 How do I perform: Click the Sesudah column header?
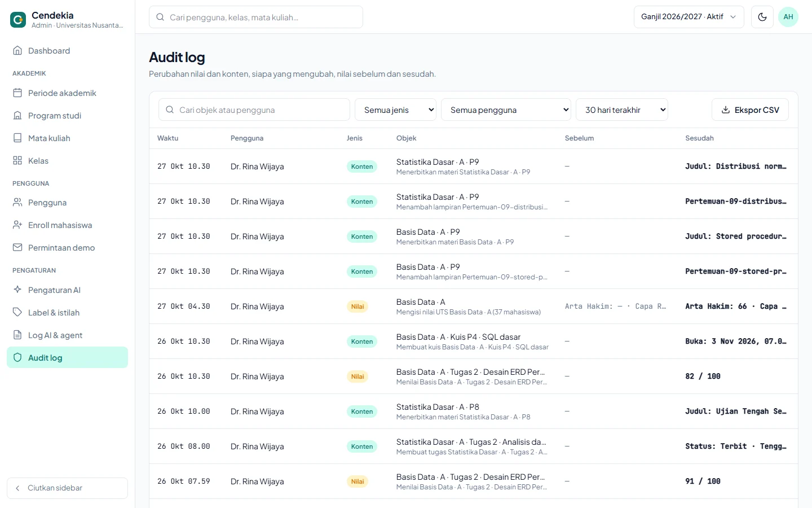[699, 138]
